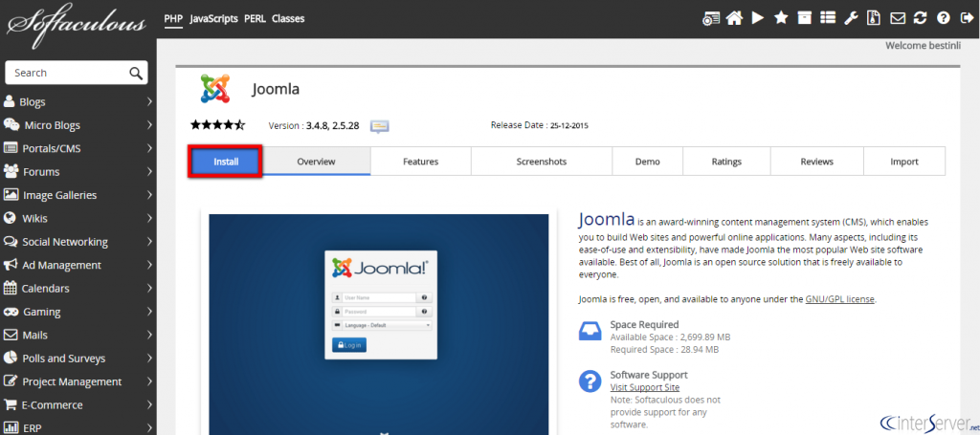This screenshot has width=980, height=435.
Task: Open the Demo tab
Action: [648, 162]
